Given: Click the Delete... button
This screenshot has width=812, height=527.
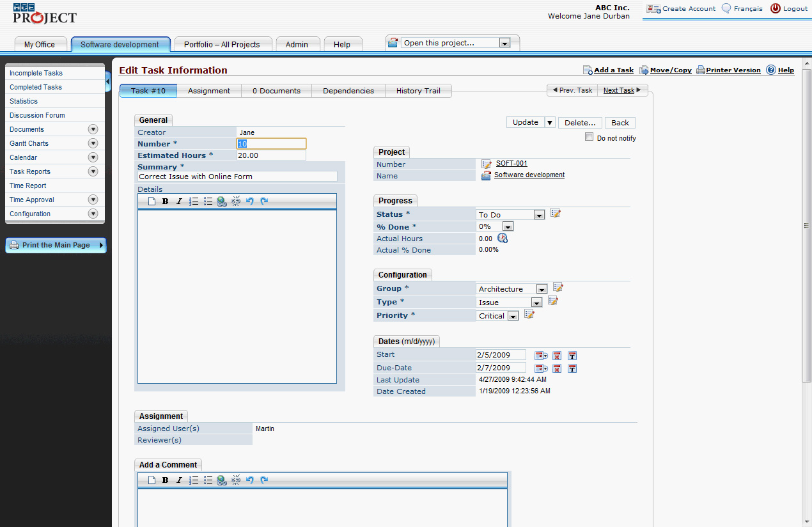Looking at the screenshot, I should tap(580, 123).
